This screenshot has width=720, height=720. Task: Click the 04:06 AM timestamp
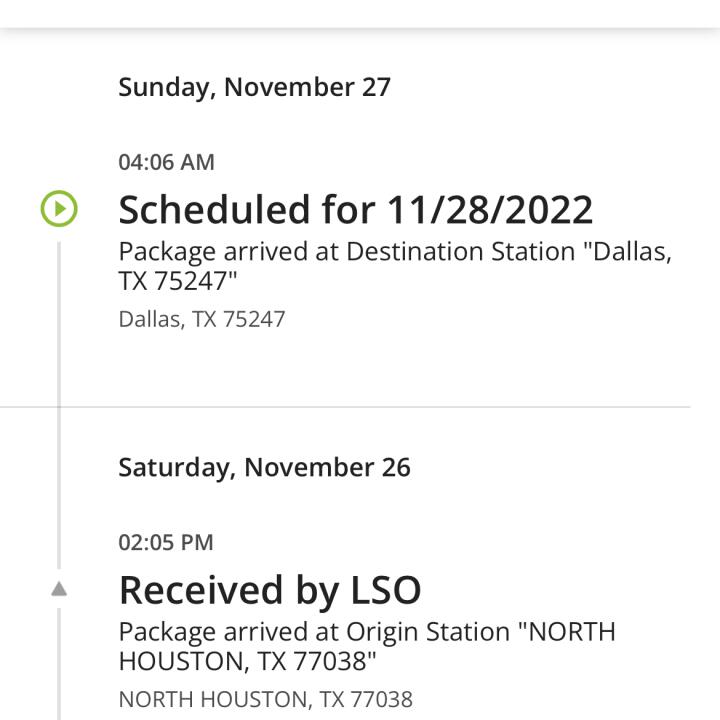[x=166, y=162]
